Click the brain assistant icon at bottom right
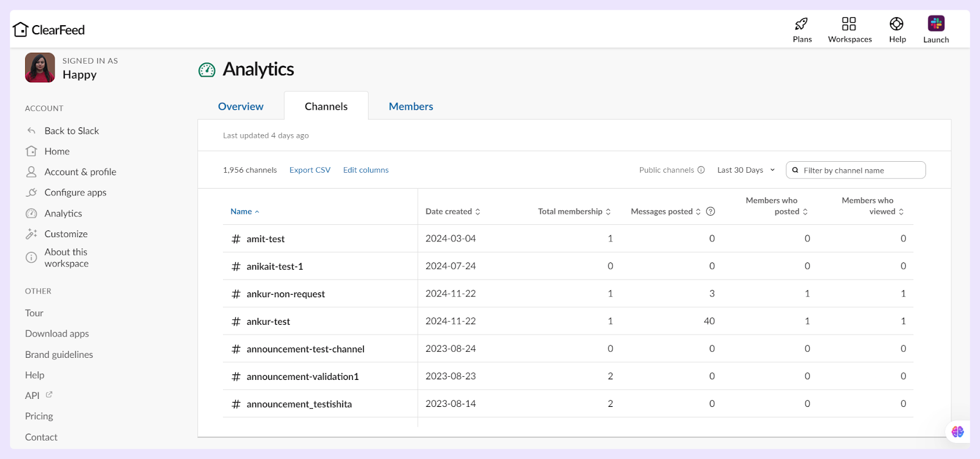980x459 pixels. [x=957, y=432]
